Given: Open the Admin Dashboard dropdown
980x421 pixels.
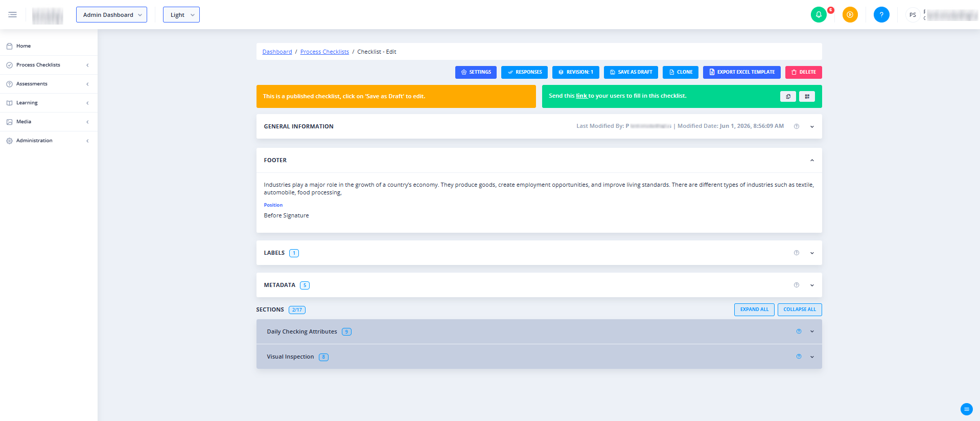Looking at the screenshot, I should click(x=111, y=15).
